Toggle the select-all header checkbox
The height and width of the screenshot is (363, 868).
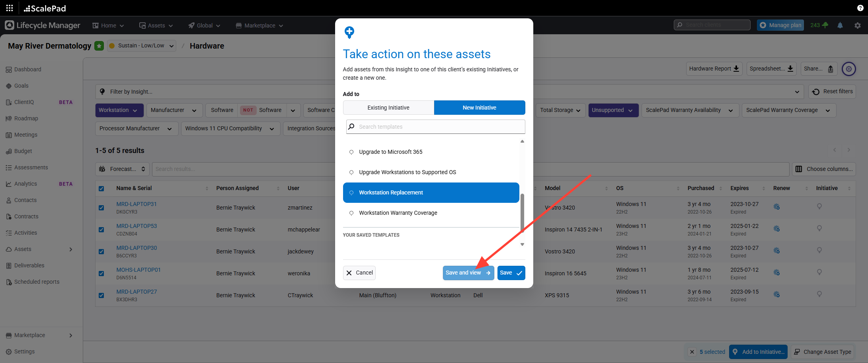tap(101, 188)
